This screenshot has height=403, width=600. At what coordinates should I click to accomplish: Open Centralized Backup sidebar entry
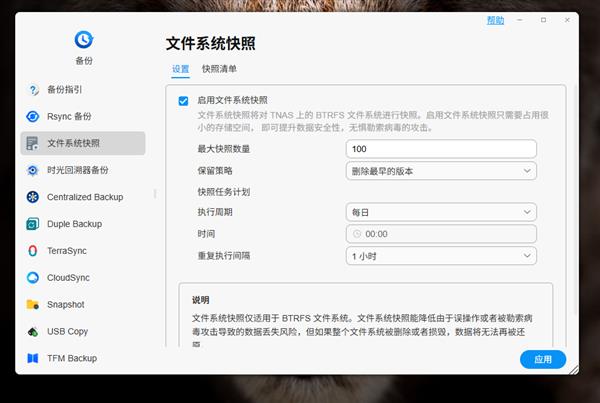(x=83, y=197)
